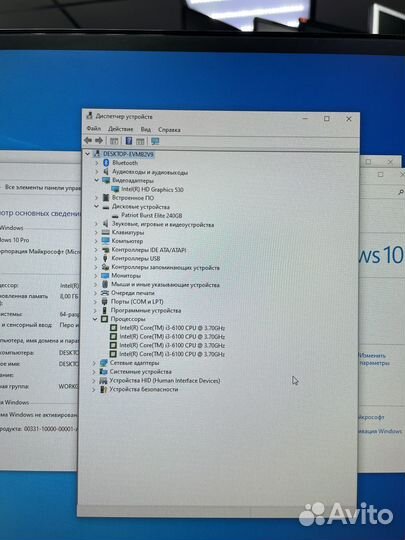
Task: Expand Аудиовходы и аудиовыходы node
Action: pyautogui.click(x=97, y=172)
